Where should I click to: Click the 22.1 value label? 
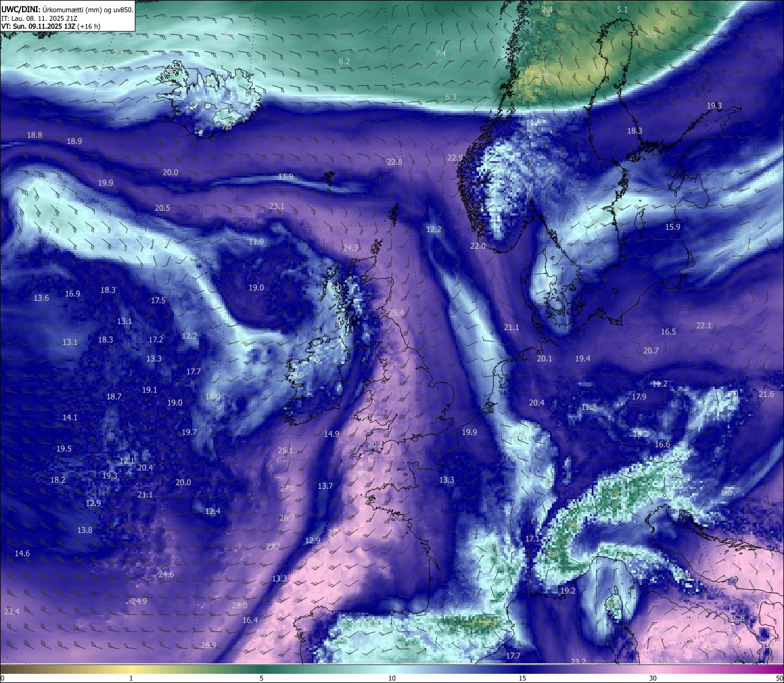704,326
